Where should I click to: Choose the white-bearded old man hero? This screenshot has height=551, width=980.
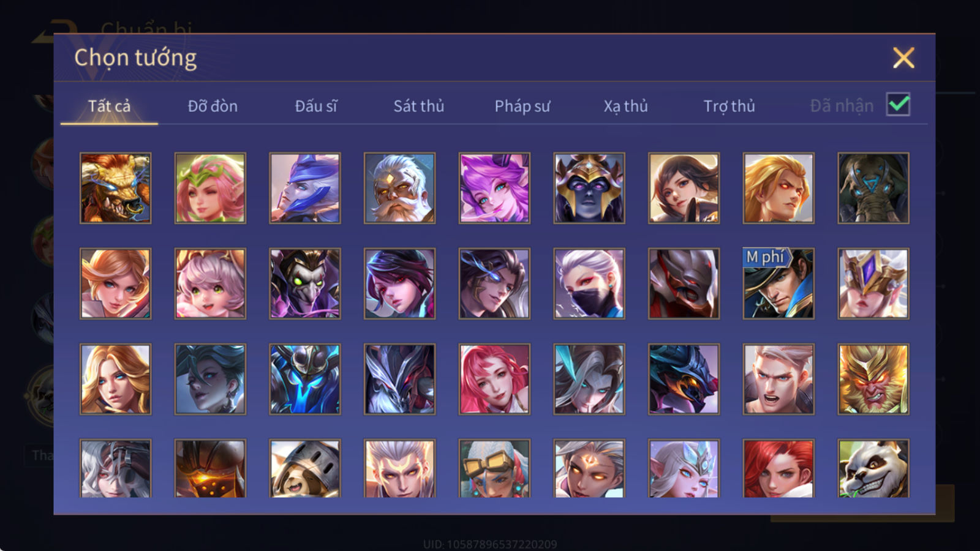[x=399, y=188]
